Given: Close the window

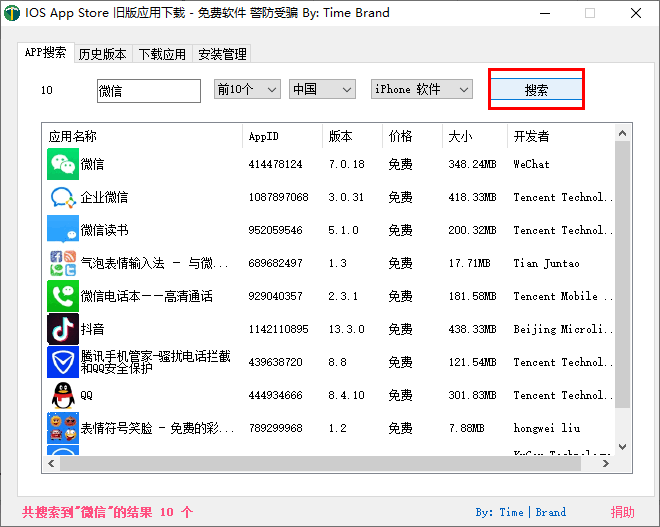Looking at the screenshot, I should [636, 13].
